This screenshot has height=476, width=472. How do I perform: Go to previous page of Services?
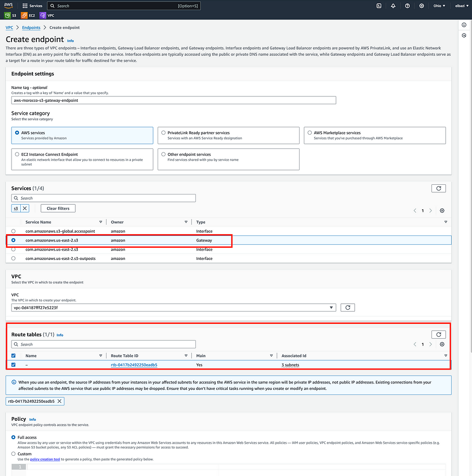[x=414, y=211]
